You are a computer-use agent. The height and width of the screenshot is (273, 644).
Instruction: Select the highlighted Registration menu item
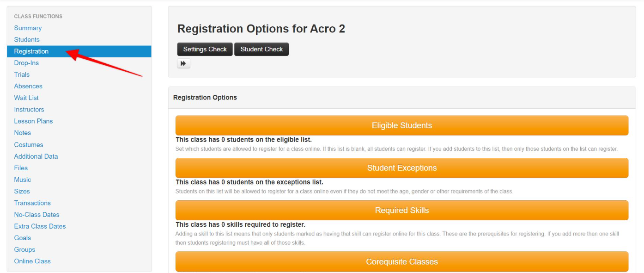pyautogui.click(x=79, y=51)
